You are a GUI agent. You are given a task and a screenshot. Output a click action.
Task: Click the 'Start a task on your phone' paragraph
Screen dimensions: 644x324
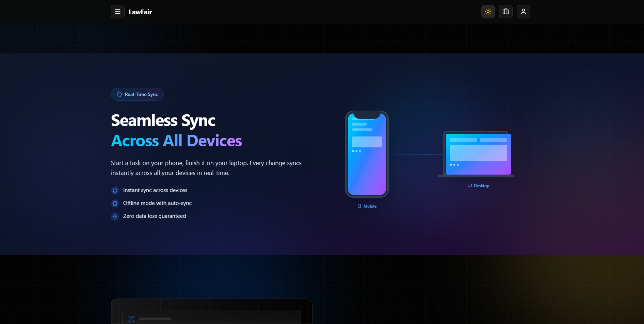(x=206, y=168)
